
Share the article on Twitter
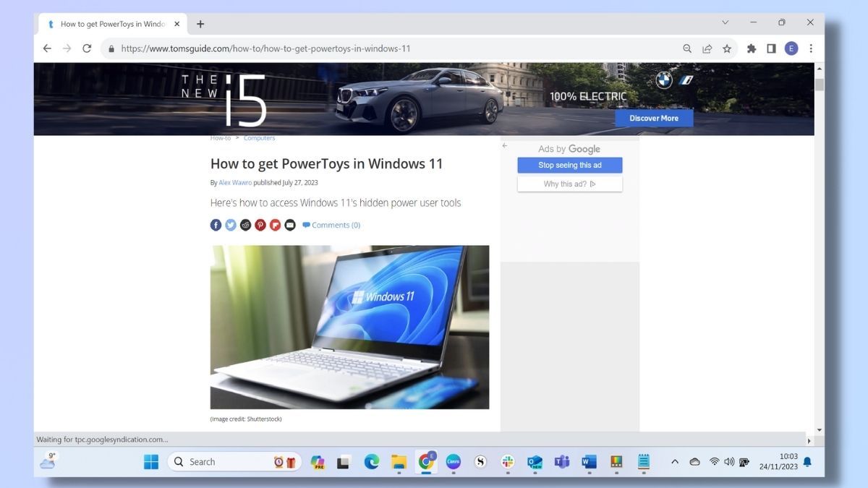click(230, 225)
